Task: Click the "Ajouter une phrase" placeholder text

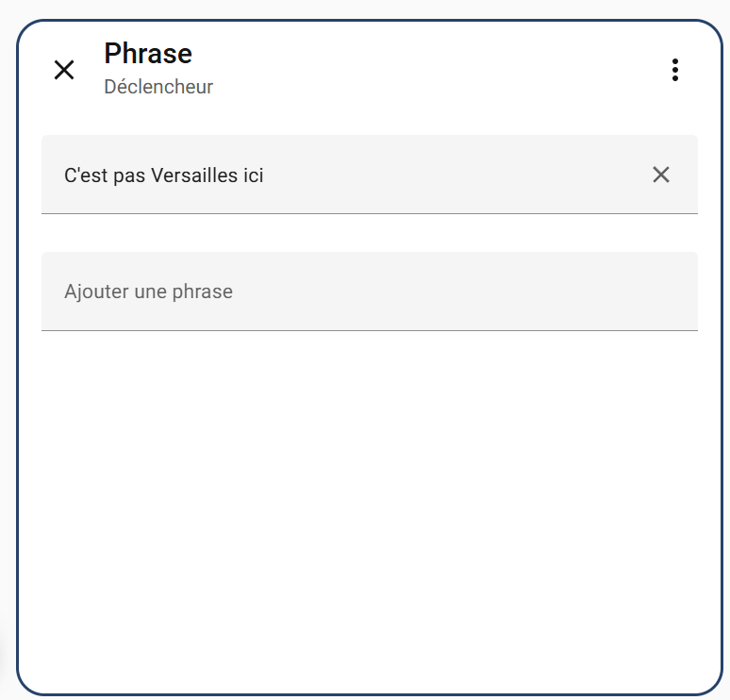Action: pos(148,292)
